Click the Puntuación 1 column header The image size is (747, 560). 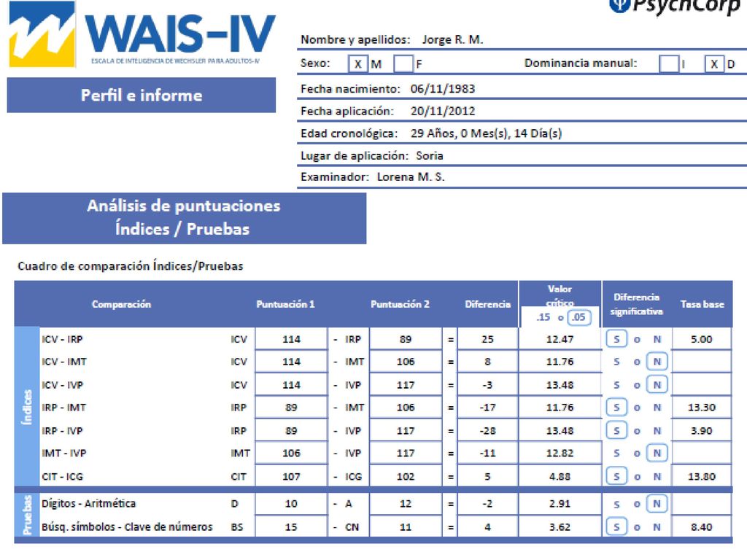coord(285,304)
